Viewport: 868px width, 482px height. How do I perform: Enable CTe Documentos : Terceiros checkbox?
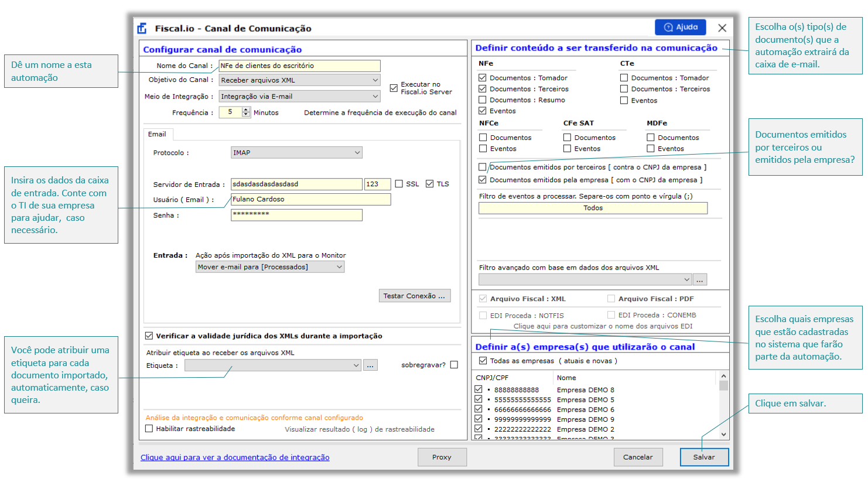coord(624,88)
